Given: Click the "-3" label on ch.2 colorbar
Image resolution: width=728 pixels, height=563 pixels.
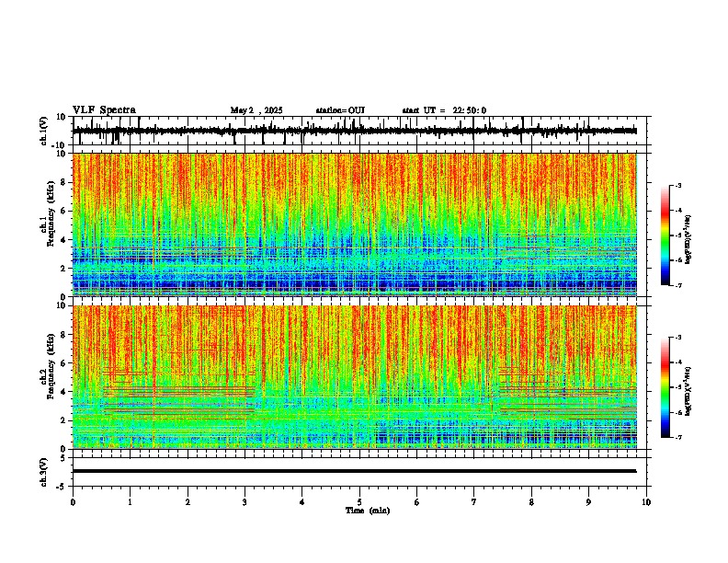Looking at the screenshot, I should 677,338.
